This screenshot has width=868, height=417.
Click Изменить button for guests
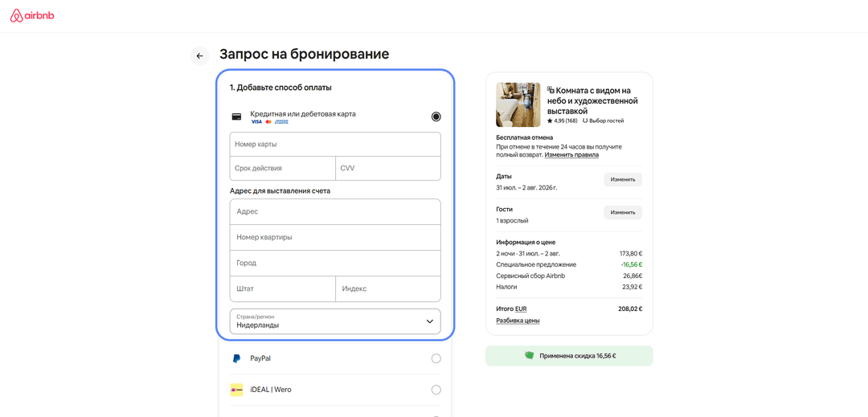623,212
